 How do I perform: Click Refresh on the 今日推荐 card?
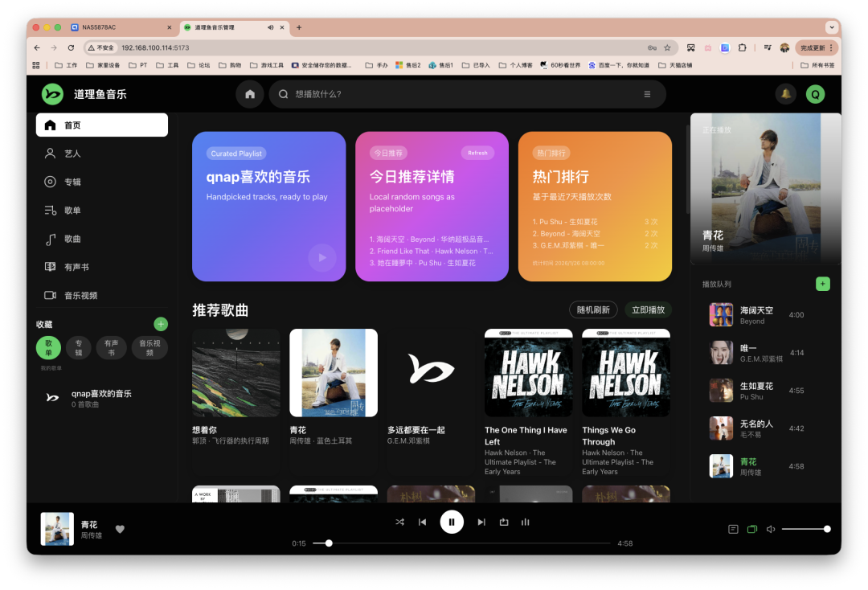pyautogui.click(x=477, y=153)
